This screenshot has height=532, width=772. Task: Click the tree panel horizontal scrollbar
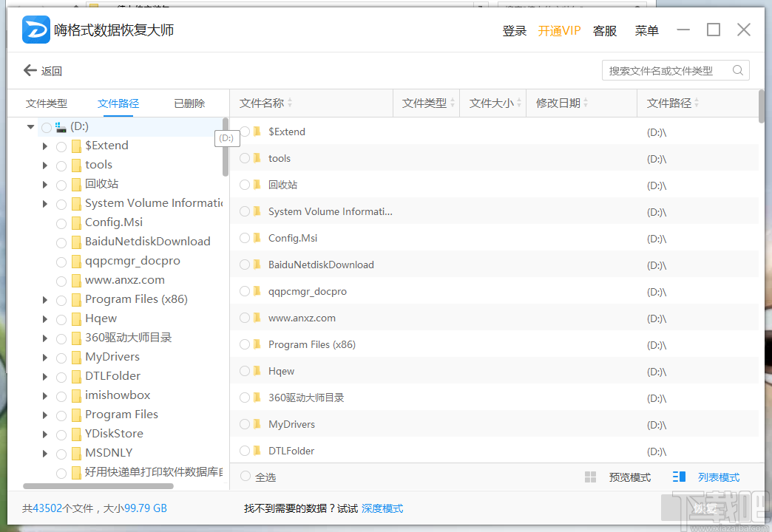(98, 485)
